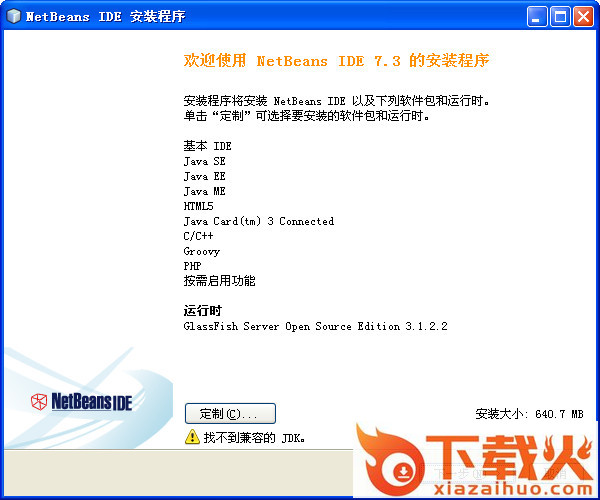
Task: Click GlassFish Server Open Source Edition 3.1.2.2
Action: (x=315, y=326)
